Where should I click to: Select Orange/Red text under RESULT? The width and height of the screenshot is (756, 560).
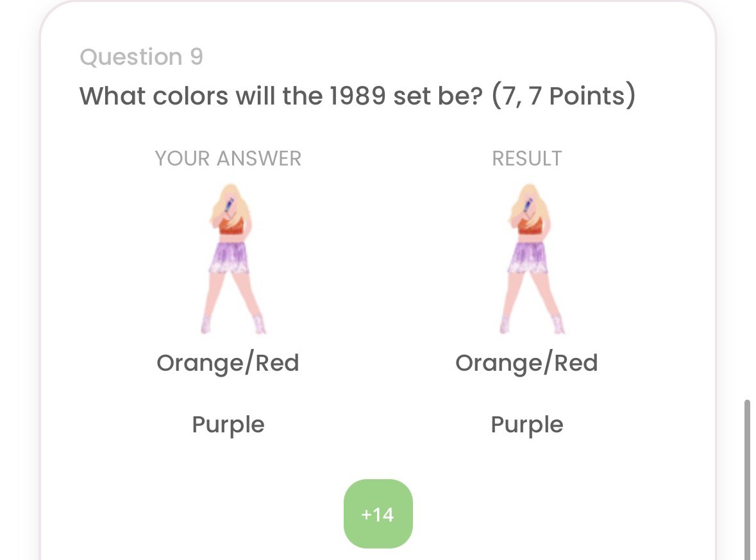coord(527,363)
